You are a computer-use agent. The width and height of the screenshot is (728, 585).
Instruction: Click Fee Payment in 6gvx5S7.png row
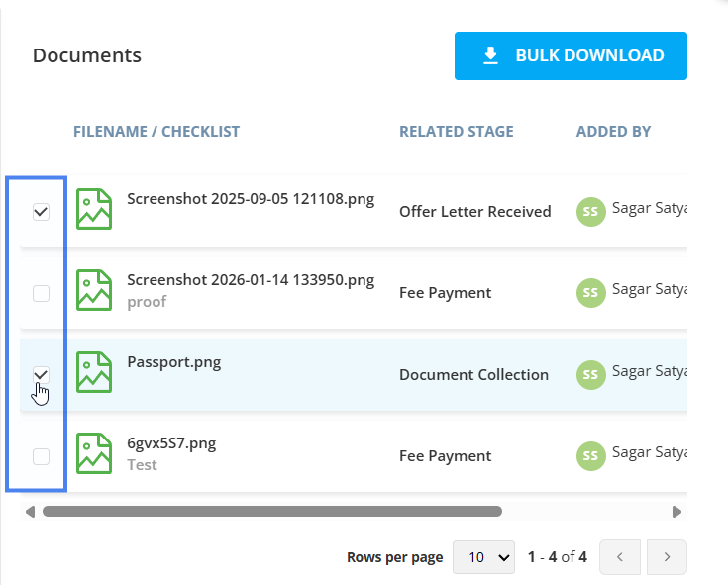click(x=446, y=456)
